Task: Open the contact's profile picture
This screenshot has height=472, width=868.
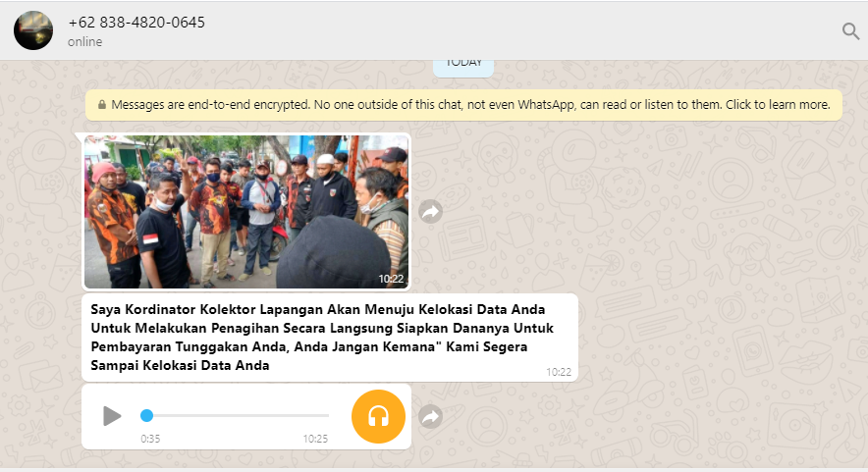Action: coord(33,30)
